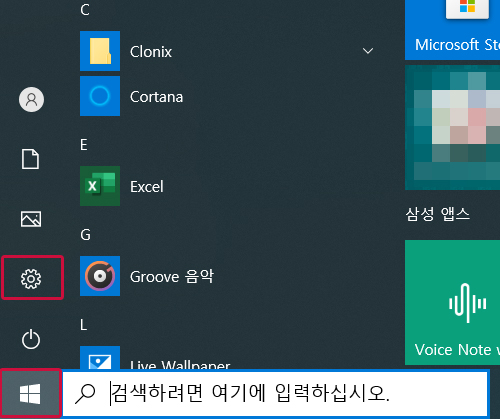Jump to letter E section header
This screenshot has height=419, width=500.
point(84,145)
